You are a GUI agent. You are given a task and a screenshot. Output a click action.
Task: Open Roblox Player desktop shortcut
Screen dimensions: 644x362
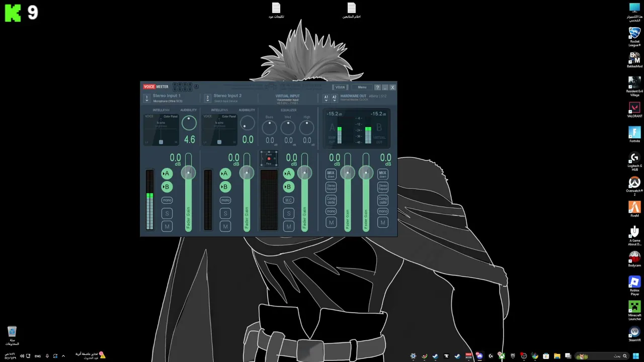point(634,286)
